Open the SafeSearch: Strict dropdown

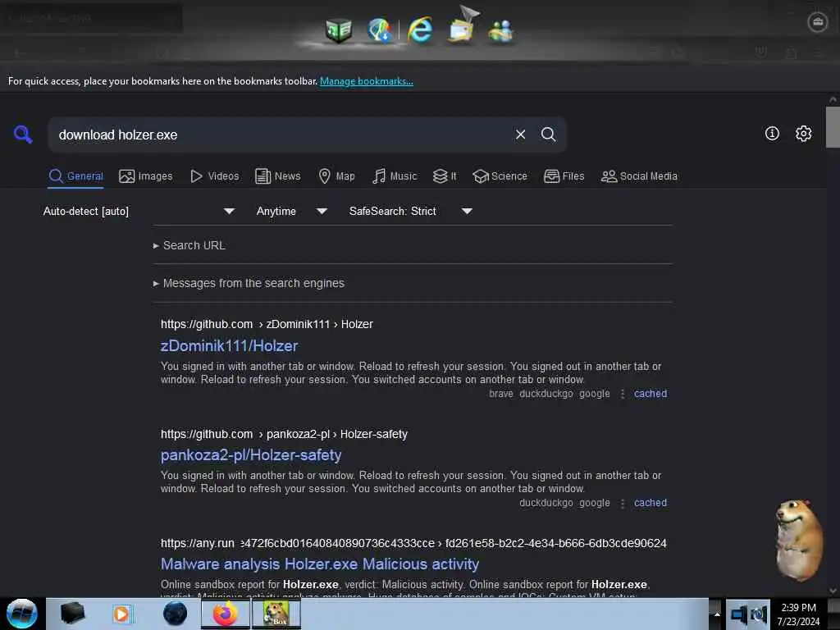pyautogui.click(x=410, y=211)
